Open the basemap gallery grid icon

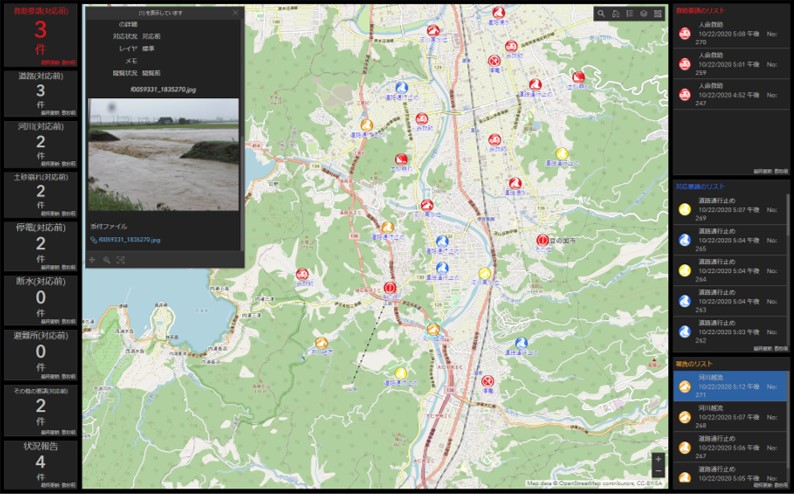[657, 14]
